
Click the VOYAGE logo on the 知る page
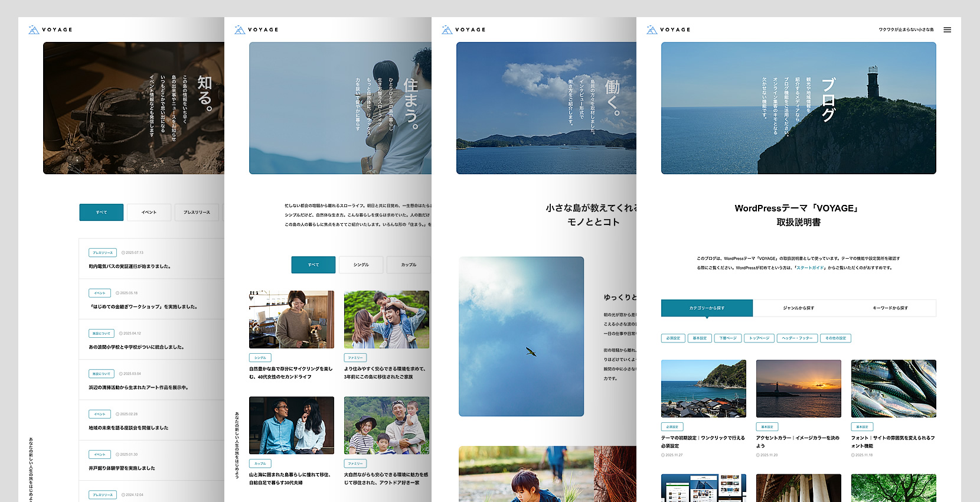(50, 30)
